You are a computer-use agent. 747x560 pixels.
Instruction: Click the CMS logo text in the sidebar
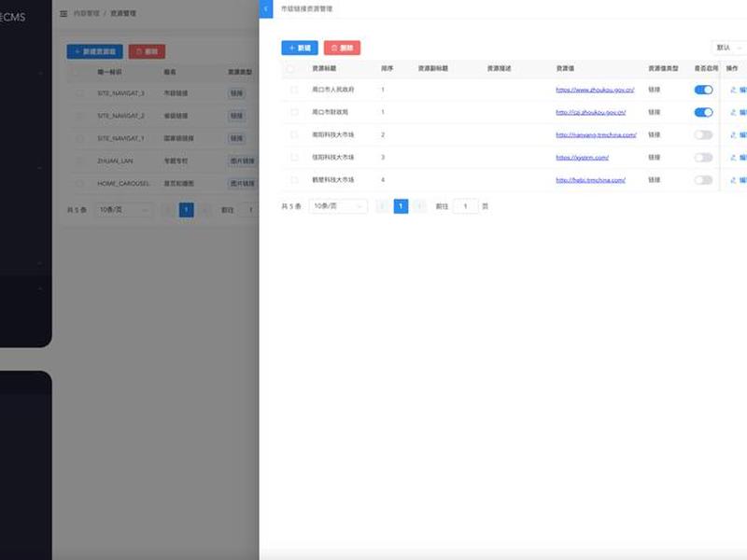tap(13, 17)
